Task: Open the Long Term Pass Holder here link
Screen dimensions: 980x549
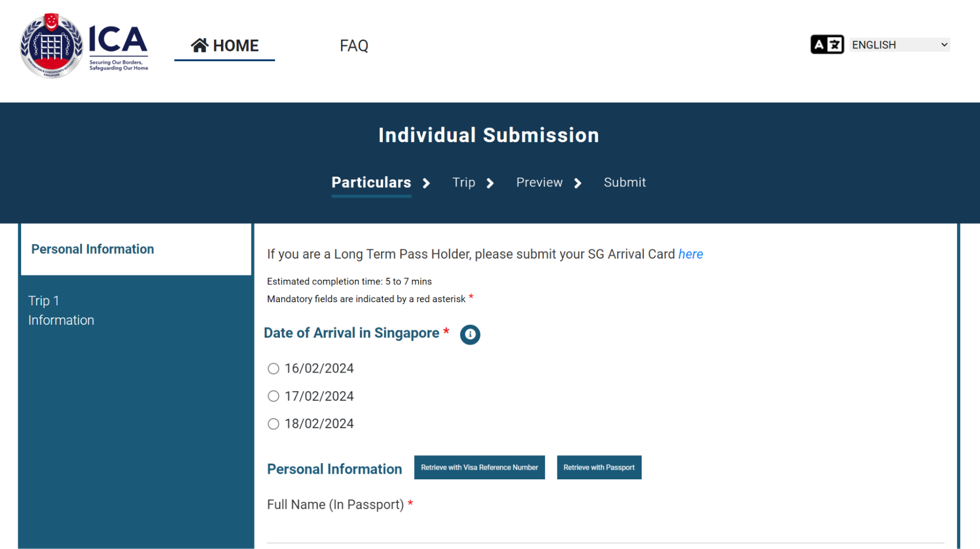Action: (690, 254)
